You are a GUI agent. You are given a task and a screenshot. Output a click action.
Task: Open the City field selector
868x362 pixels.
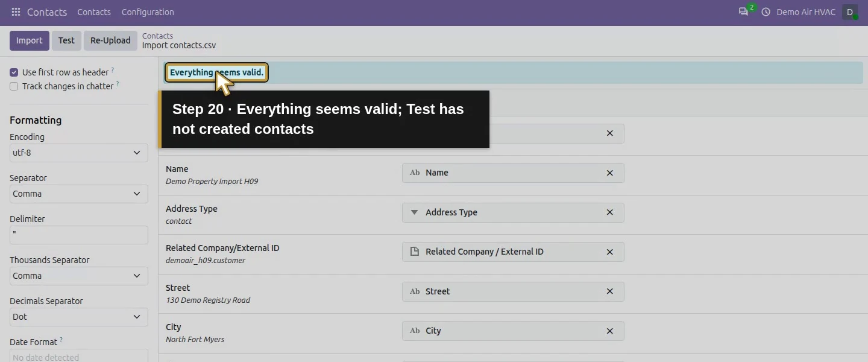[x=513, y=331]
